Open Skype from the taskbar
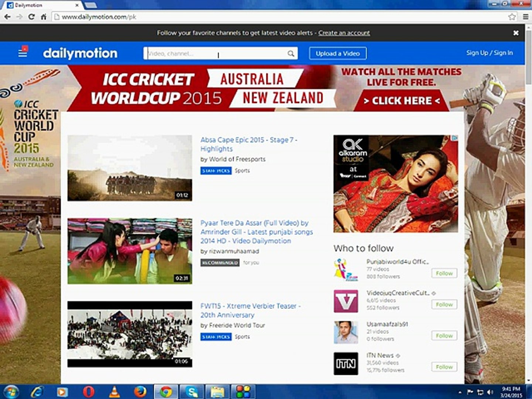Viewport: 532px width, 399px height. pos(192,392)
